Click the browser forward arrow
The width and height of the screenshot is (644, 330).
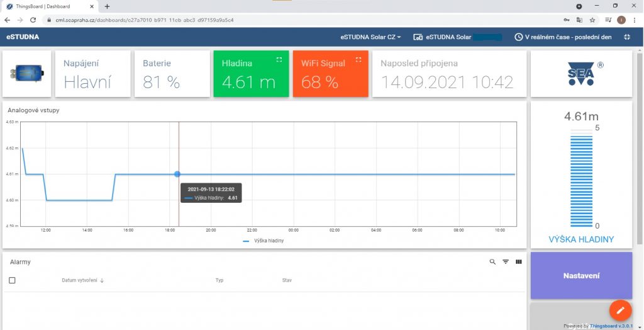(x=19, y=20)
